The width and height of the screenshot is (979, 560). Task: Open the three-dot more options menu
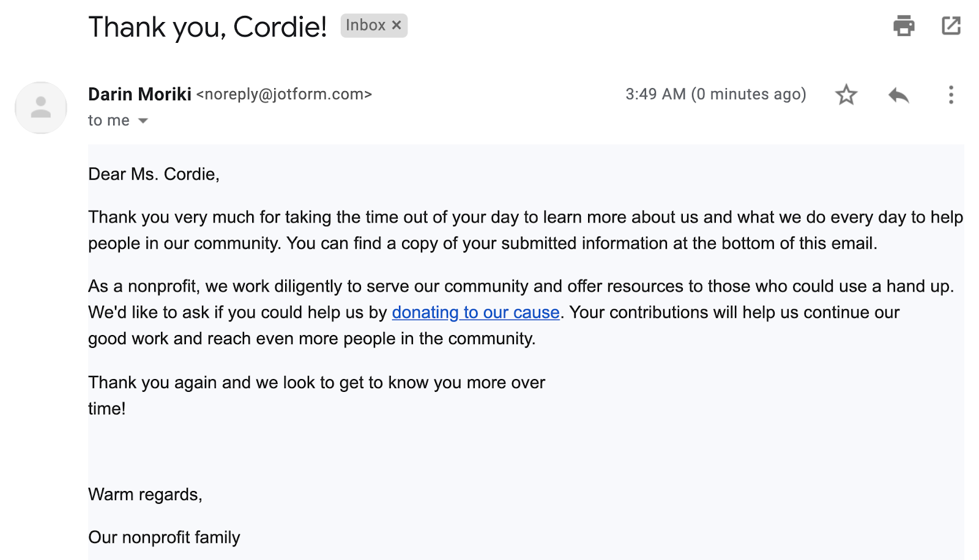point(950,95)
